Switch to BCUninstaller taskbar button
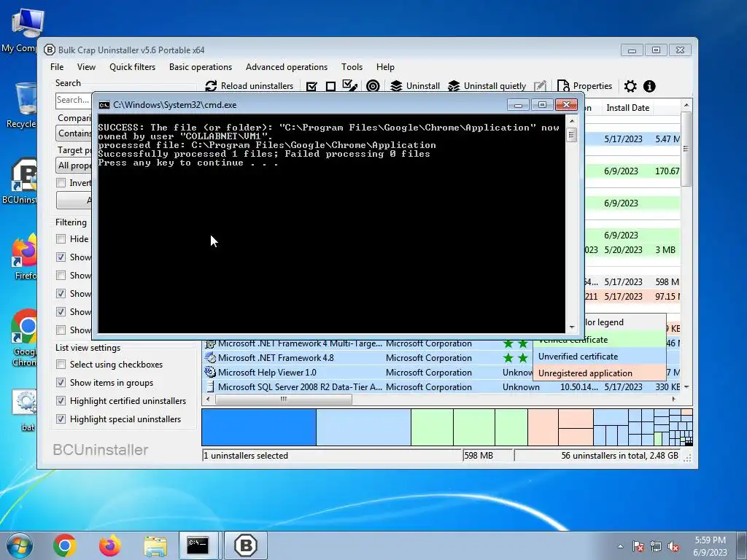The image size is (747, 560). [x=246, y=545]
